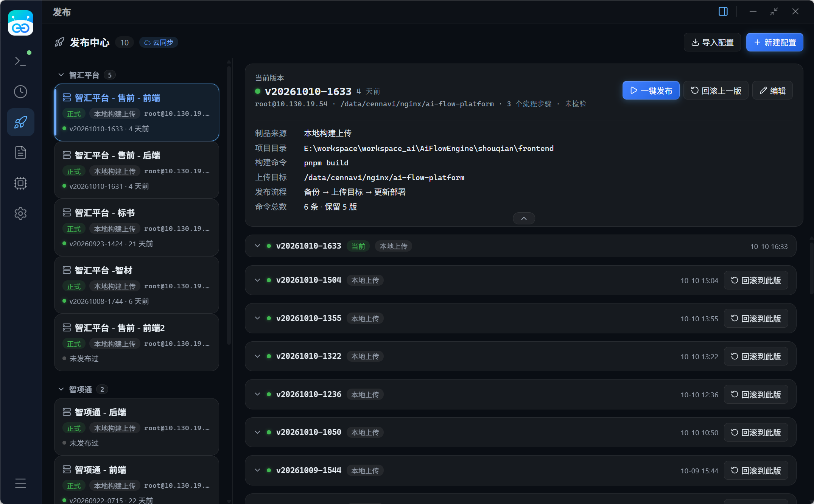Roll back to version v20261010-1355
The width and height of the screenshot is (814, 504).
pos(756,318)
